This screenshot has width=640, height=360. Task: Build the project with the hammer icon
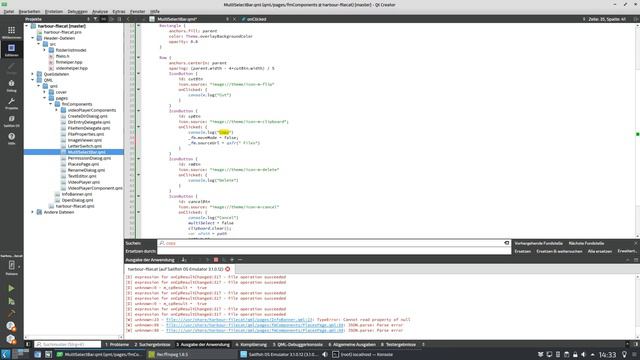pyautogui.click(x=11, y=313)
